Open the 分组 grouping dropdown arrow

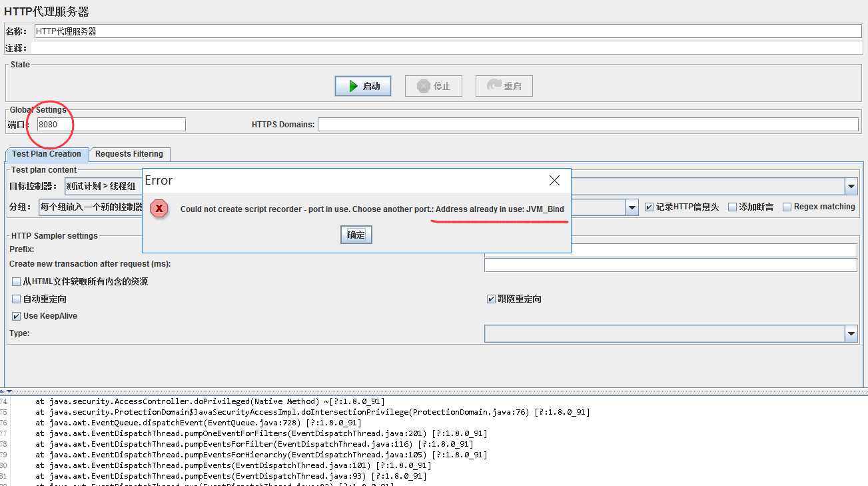pos(632,207)
